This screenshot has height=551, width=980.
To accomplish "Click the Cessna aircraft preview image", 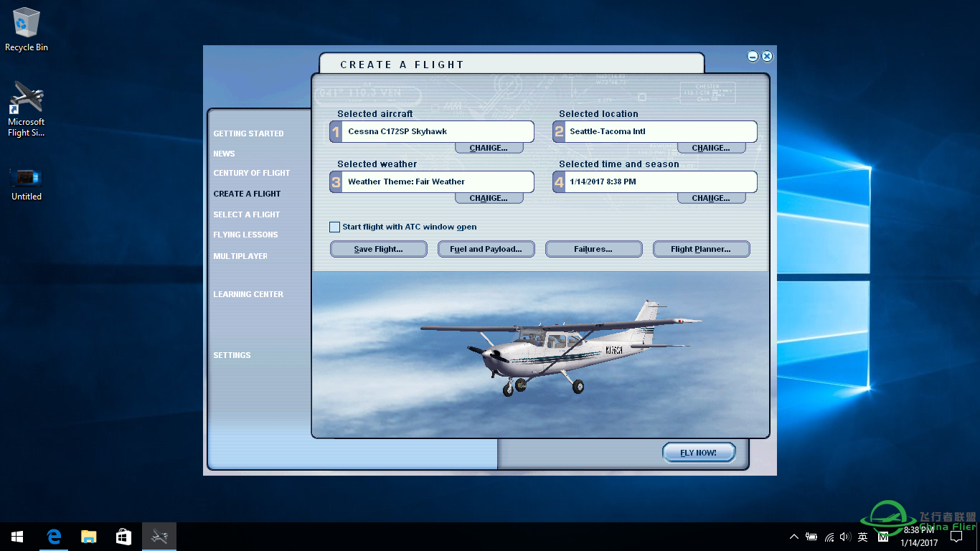I will tap(540, 354).
